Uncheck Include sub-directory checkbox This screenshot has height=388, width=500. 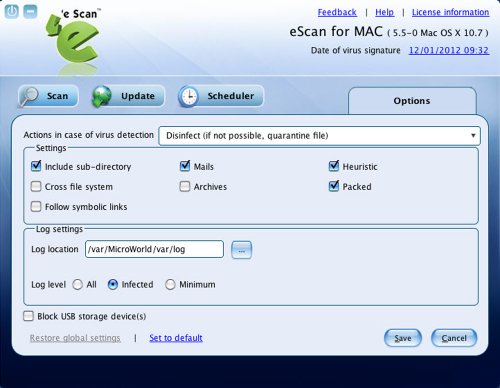36,166
